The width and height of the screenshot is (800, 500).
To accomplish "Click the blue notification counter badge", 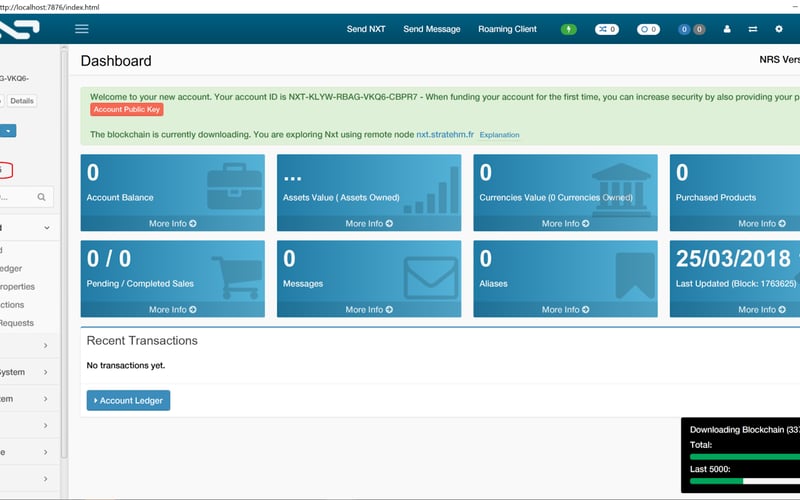I will click(685, 29).
